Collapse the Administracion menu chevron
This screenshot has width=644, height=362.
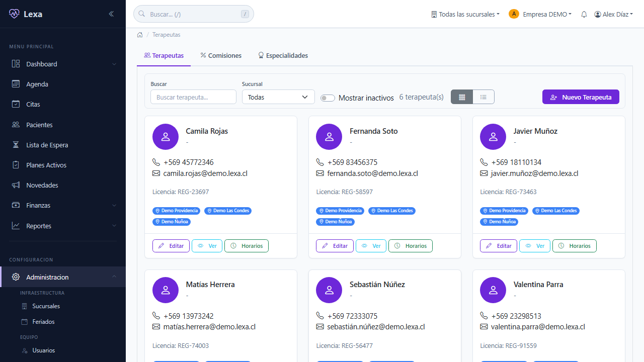point(114,277)
